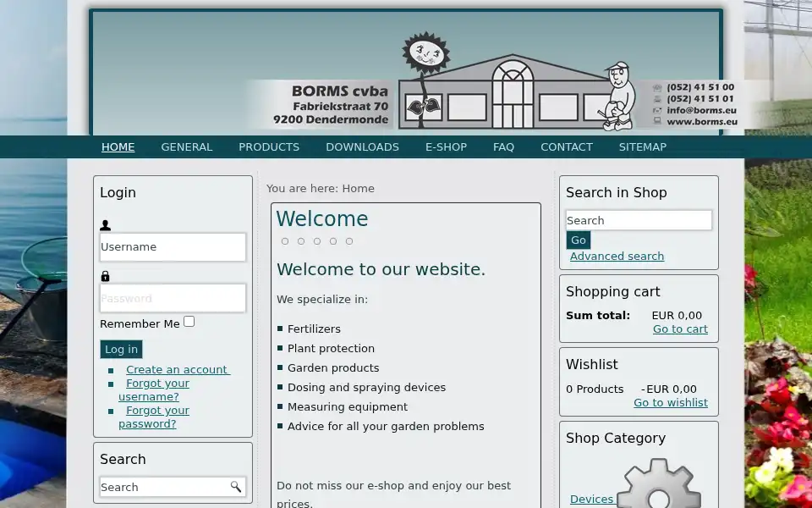Select the first slideshow dot

285,241
